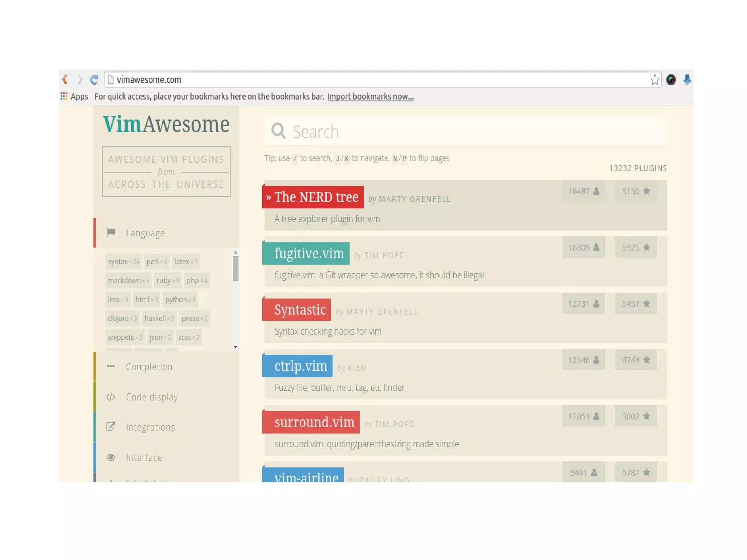
Task: Expand the Completion category
Action: (149, 367)
